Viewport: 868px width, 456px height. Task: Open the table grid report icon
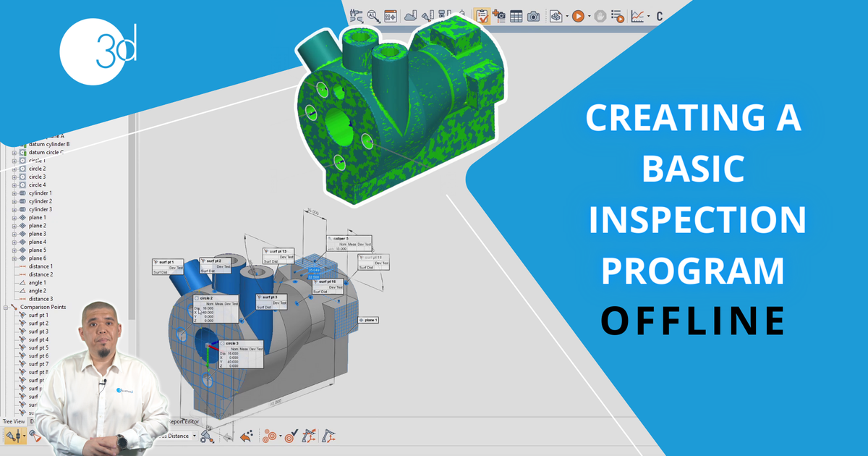coord(516,15)
